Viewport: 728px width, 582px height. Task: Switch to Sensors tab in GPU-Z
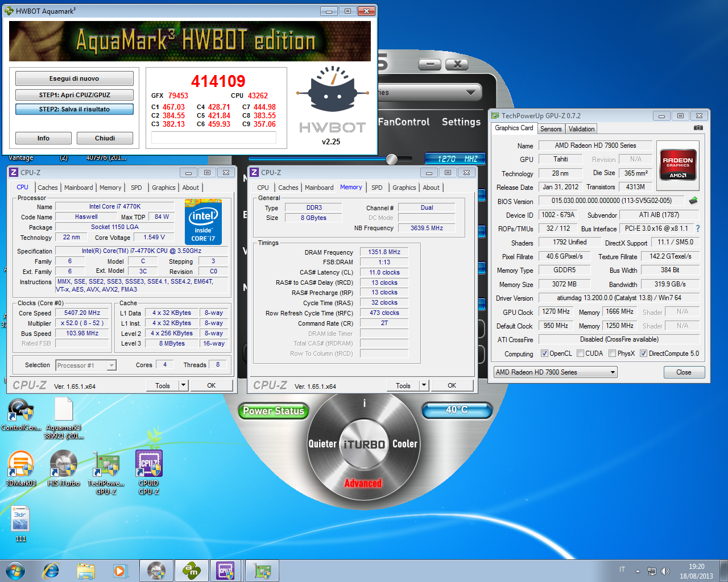click(551, 129)
